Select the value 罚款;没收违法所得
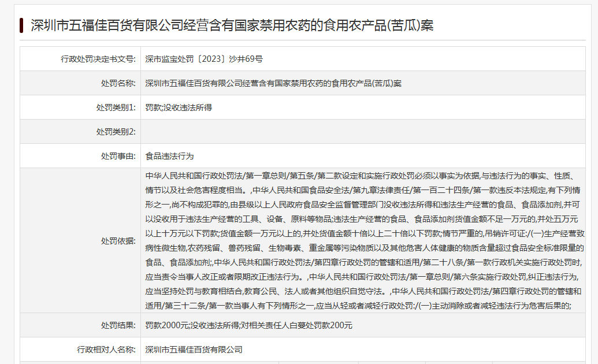The width and height of the screenshot is (598, 364). point(179,107)
